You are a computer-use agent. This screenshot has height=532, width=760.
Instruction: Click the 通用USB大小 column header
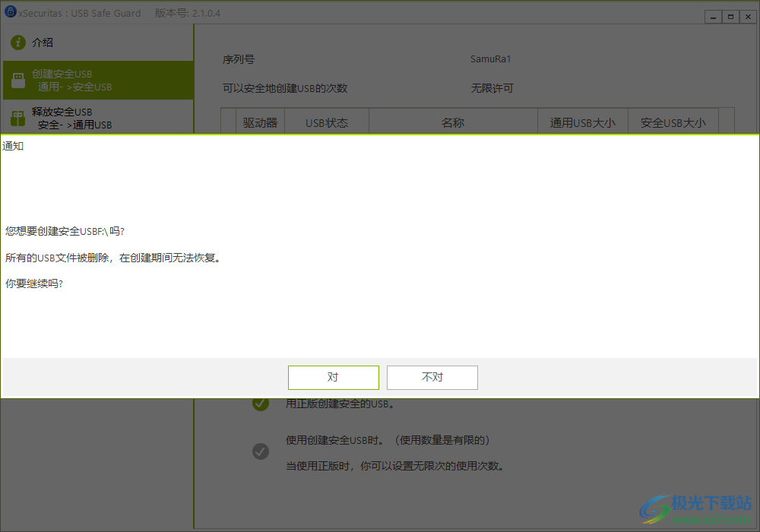[582, 121]
